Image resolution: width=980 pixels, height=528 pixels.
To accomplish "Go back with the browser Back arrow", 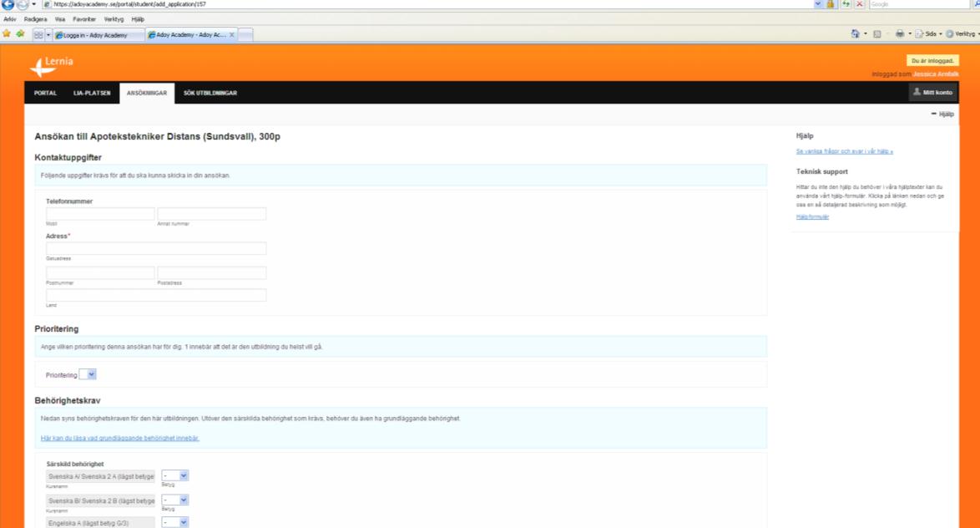I will (8, 4).
